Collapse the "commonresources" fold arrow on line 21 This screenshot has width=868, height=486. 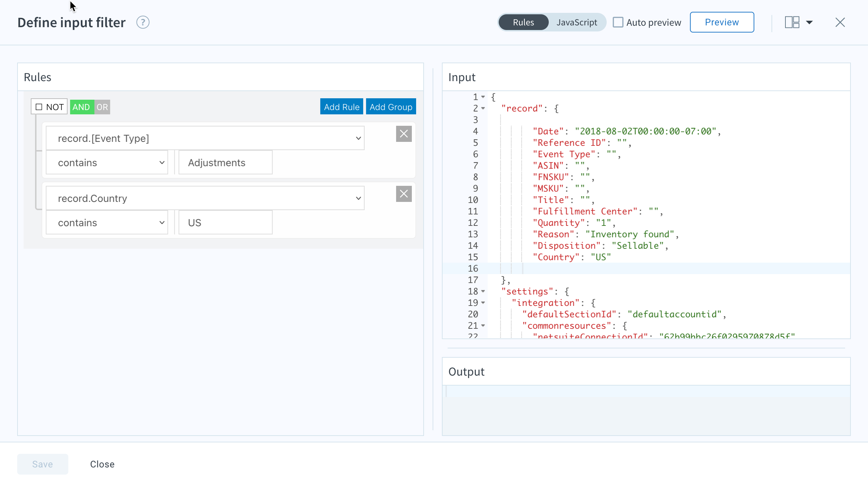[x=483, y=326]
